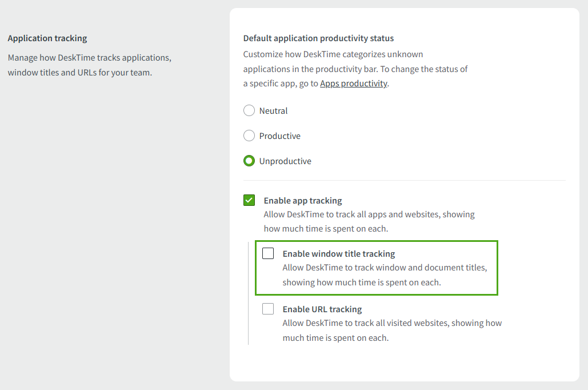Click the 'Productive' label text
The width and height of the screenshot is (588, 390).
click(279, 136)
